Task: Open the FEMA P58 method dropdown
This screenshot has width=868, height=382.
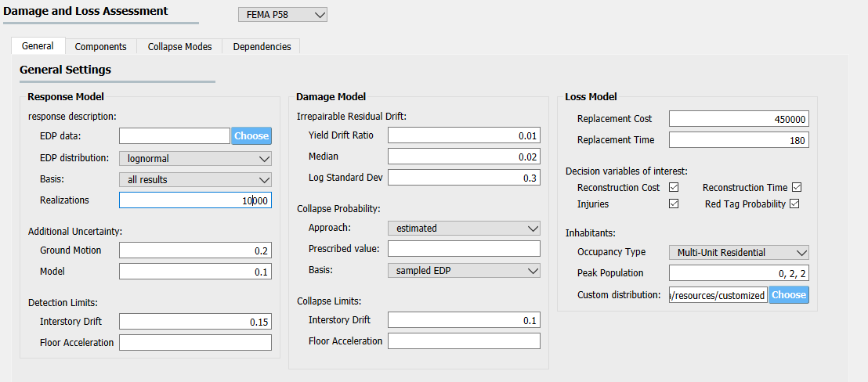Action: pyautogui.click(x=283, y=15)
